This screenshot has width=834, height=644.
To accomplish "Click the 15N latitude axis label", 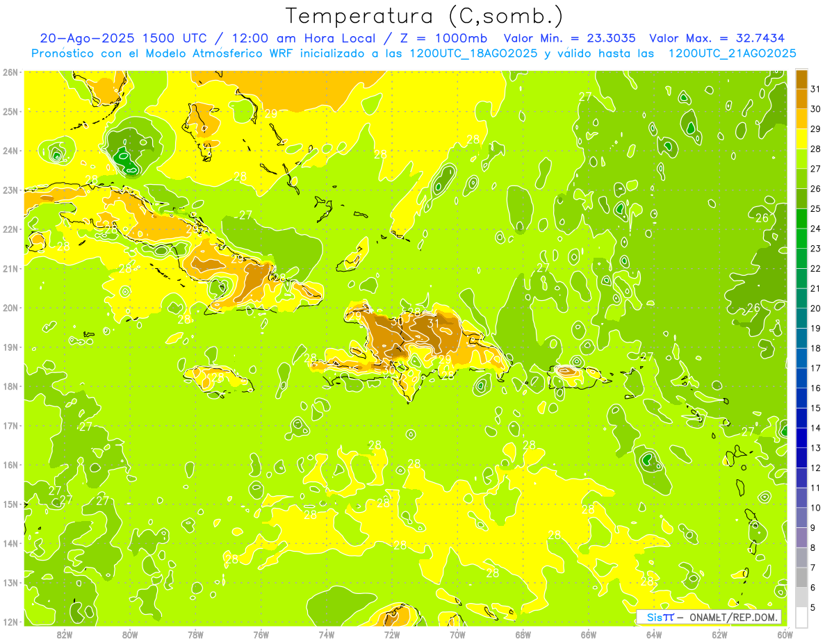I will 10,504.
